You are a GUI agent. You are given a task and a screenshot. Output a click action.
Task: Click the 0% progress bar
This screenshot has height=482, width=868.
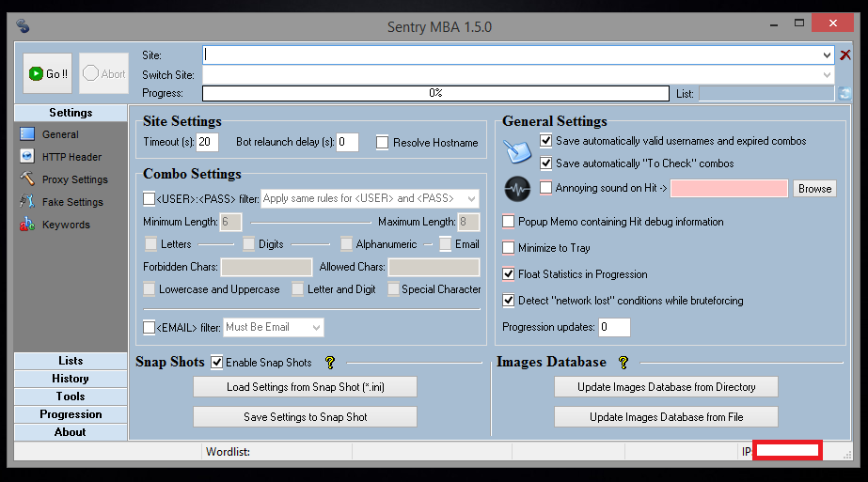[x=435, y=93]
